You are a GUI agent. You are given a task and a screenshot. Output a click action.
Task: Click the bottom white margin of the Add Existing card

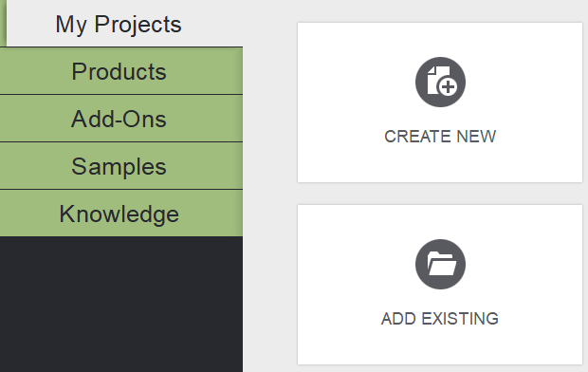coord(440,347)
